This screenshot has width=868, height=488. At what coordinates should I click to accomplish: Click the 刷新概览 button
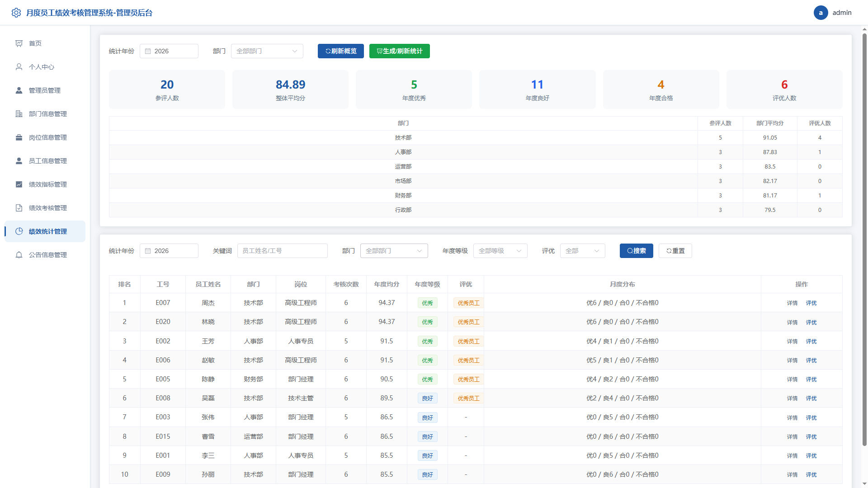pyautogui.click(x=340, y=51)
